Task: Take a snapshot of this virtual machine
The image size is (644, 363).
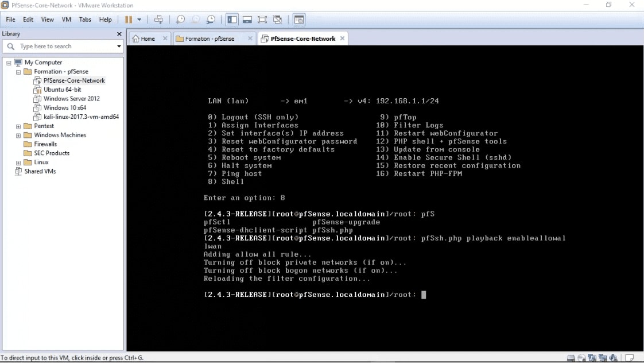Action: tap(180, 20)
